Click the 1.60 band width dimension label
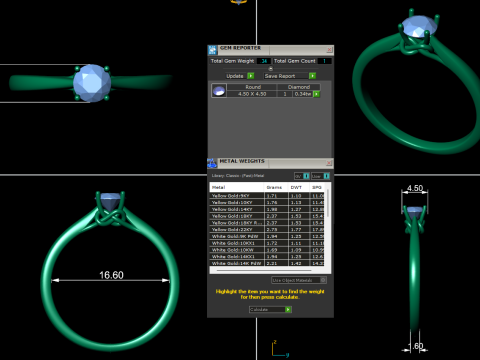This screenshot has width=480, height=360. coord(417,346)
